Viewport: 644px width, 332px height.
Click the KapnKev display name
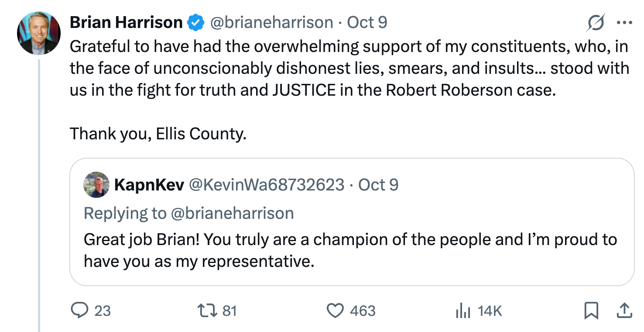click(149, 185)
